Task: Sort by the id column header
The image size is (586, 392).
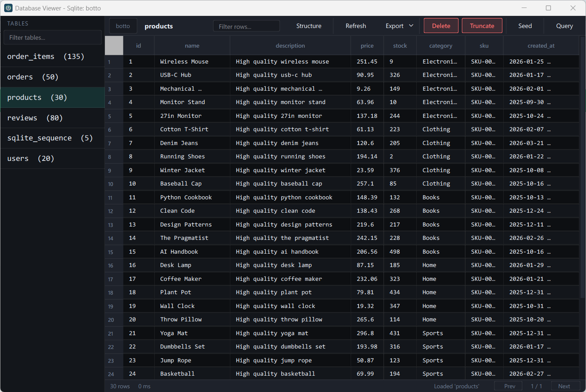Action: coord(139,46)
